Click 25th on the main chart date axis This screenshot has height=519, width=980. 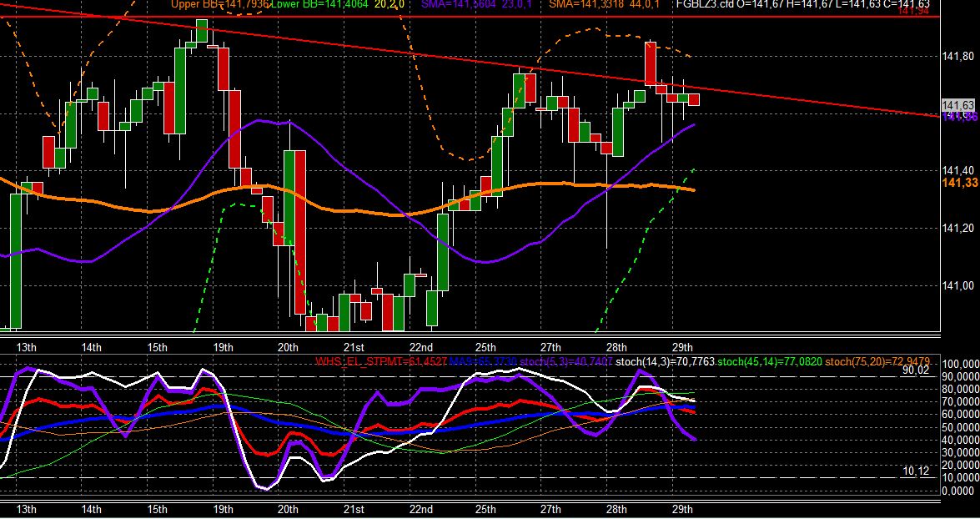click(x=485, y=348)
